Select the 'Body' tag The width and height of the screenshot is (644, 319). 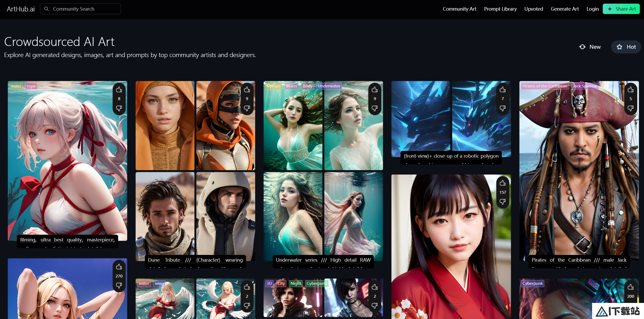pos(308,86)
